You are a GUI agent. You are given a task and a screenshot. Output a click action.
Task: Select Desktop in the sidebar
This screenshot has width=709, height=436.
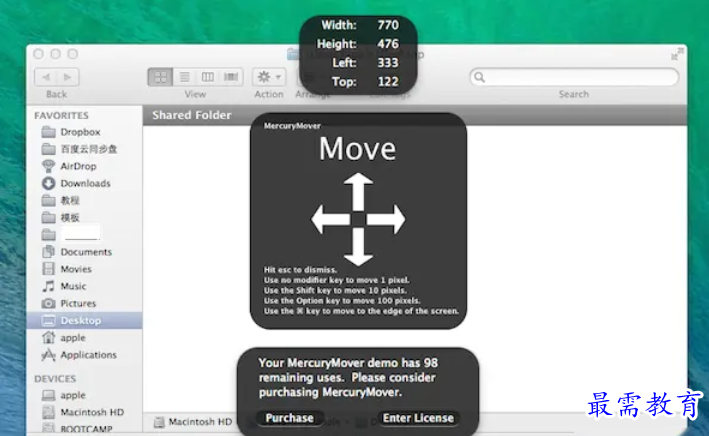click(85, 321)
